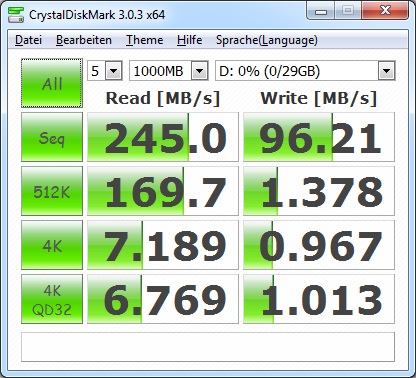Click the disabled maximize button
Image resolution: width=416 pixels, height=378 pixels.
[x=348, y=11]
